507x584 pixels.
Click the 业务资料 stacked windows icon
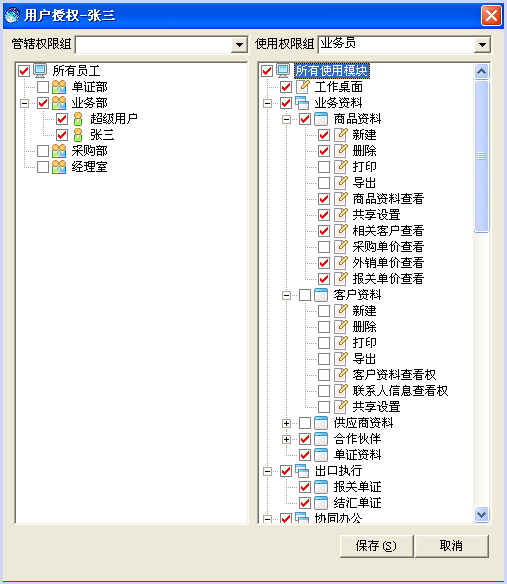302,103
